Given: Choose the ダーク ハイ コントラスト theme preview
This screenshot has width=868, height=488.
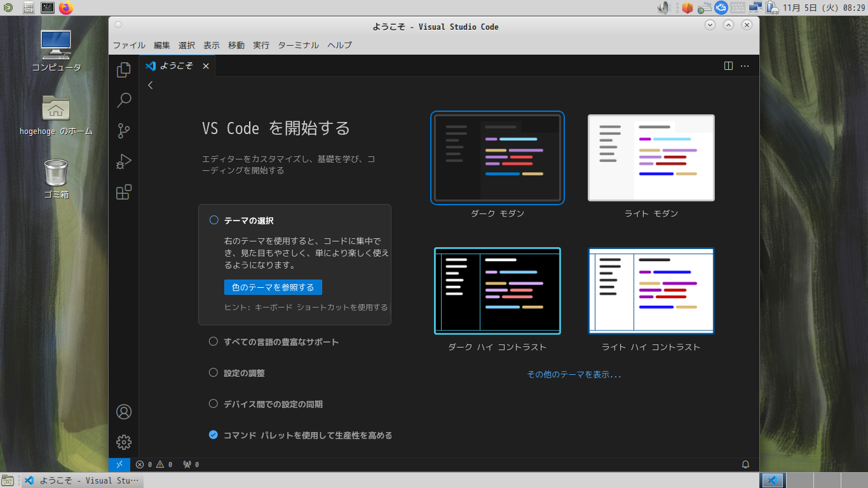Looking at the screenshot, I should click(498, 291).
